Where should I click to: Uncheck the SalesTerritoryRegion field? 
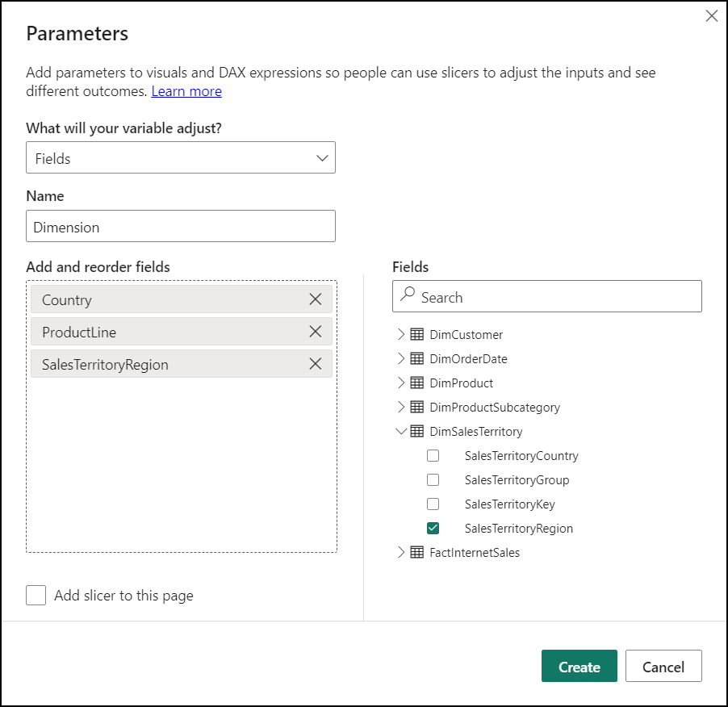point(433,528)
